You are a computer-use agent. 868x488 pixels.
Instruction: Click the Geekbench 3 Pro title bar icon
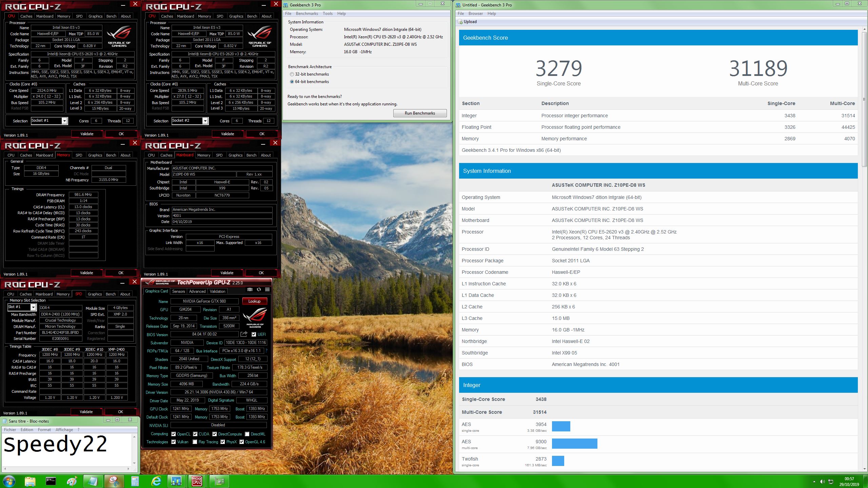point(286,5)
